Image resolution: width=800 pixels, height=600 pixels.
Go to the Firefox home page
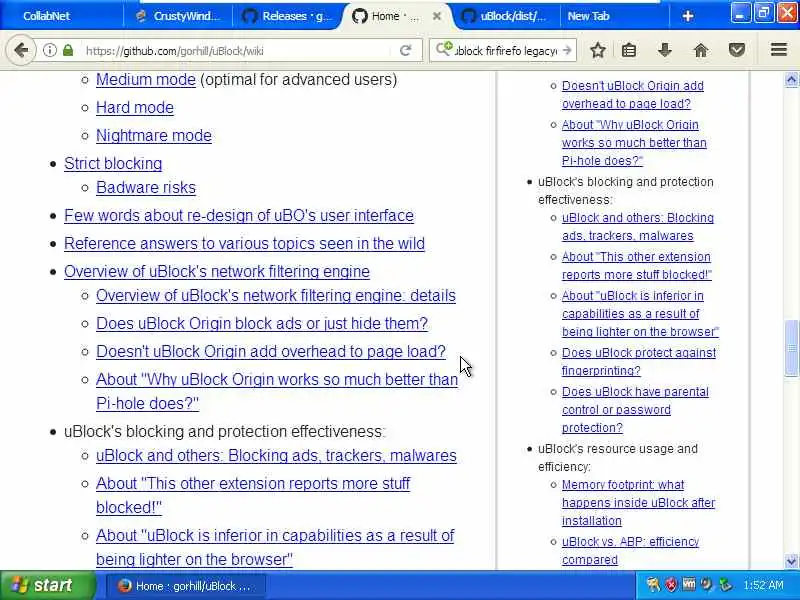701,50
